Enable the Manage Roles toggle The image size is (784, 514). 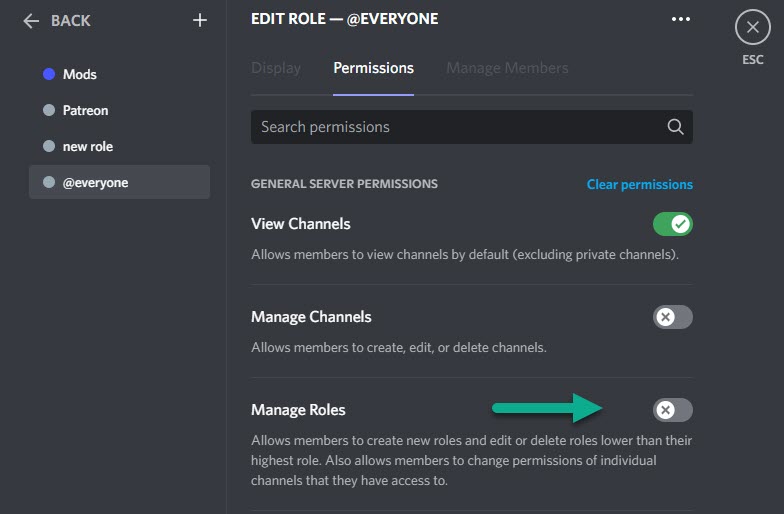[x=672, y=410]
